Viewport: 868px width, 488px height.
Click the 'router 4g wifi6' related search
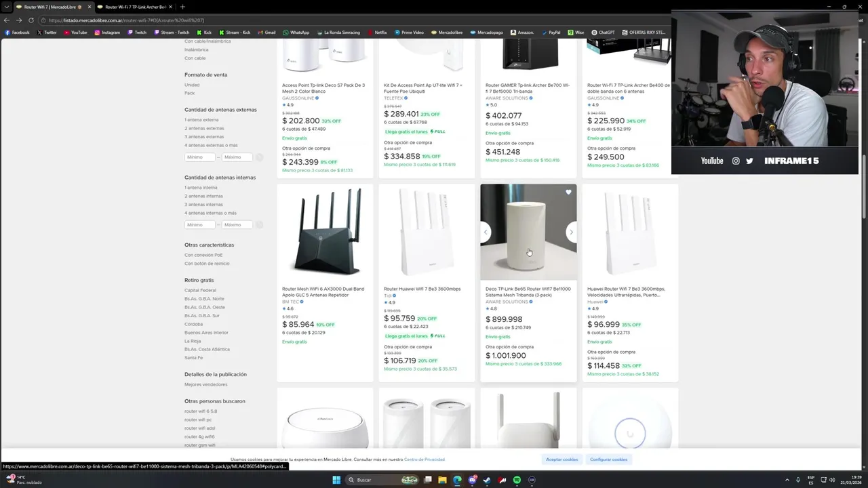[199, 436]
